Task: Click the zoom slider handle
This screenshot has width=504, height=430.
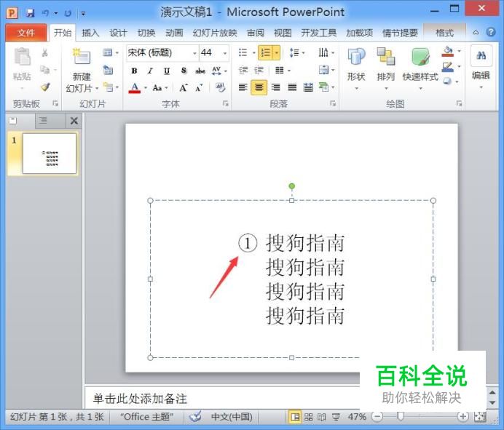Action: (x=400, y=416)
